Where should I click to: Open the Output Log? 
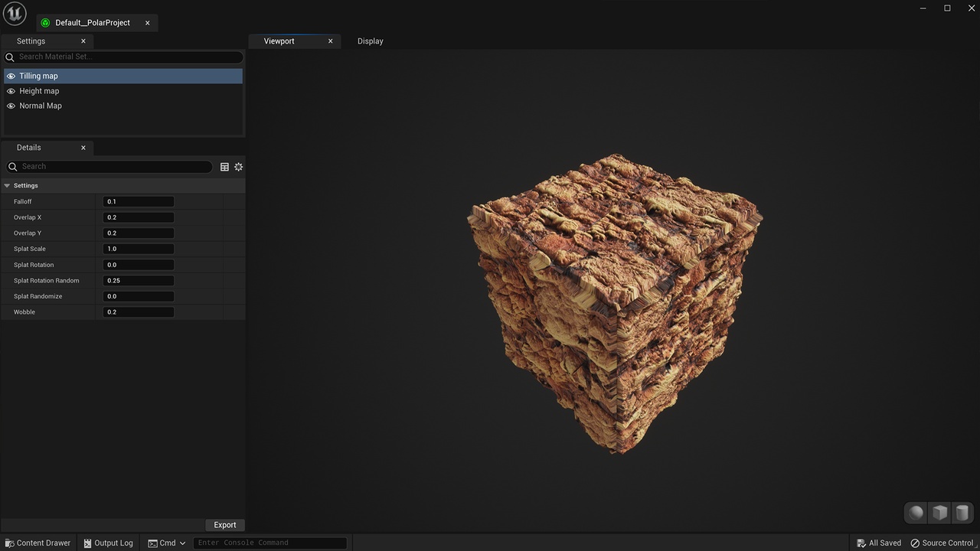point(108,543)
